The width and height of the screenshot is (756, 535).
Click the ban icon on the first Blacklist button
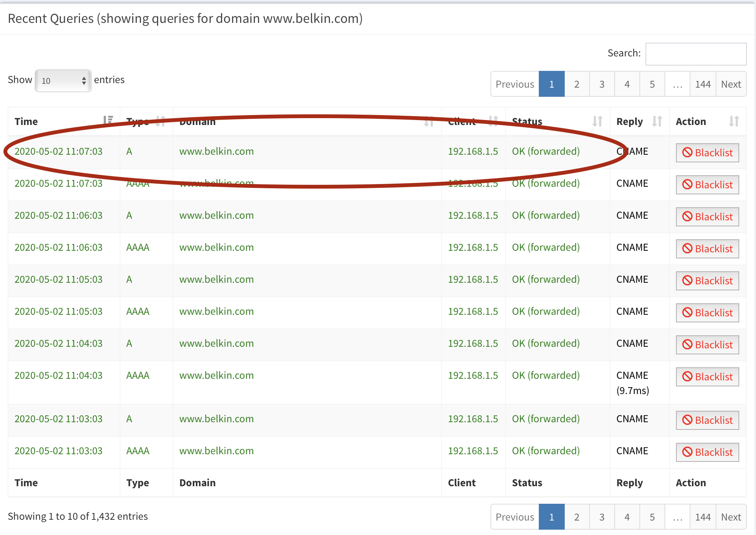click(x=687, y=152)
